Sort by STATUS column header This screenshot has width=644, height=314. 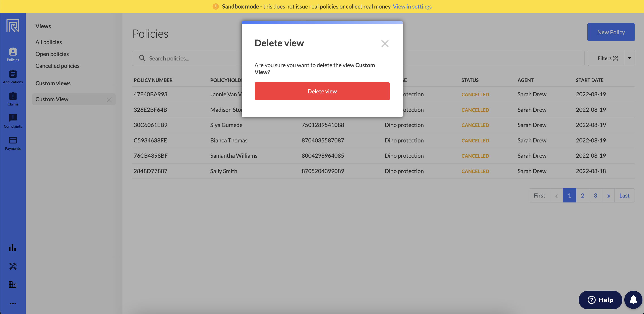point(470,80)
